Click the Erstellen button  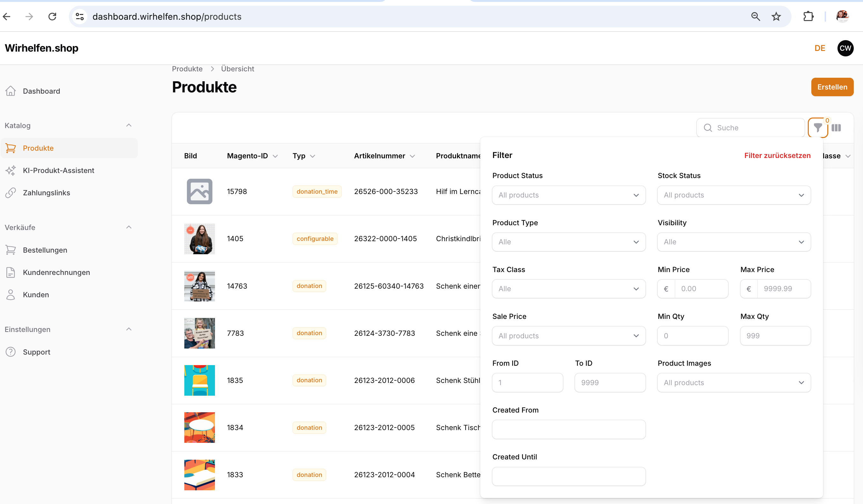[x=832, y=87]
